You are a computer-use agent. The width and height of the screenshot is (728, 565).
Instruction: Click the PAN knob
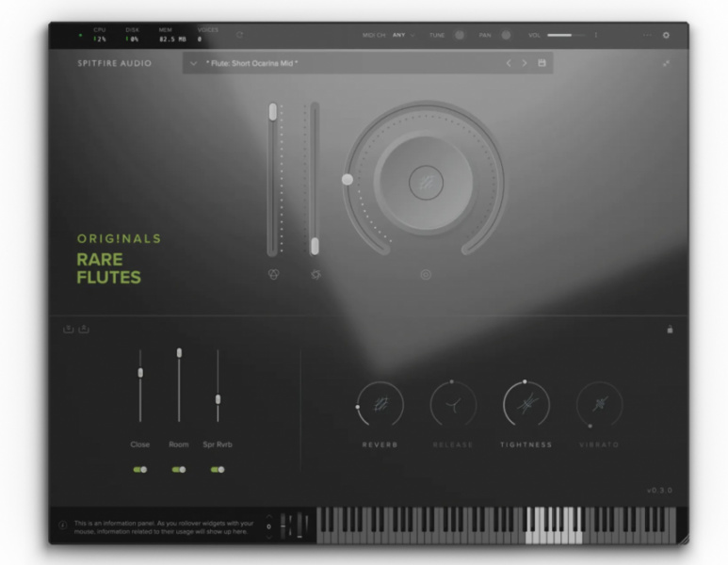506,35
